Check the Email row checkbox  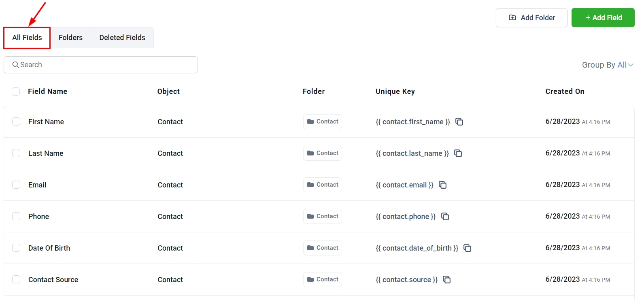click(16, 185)
